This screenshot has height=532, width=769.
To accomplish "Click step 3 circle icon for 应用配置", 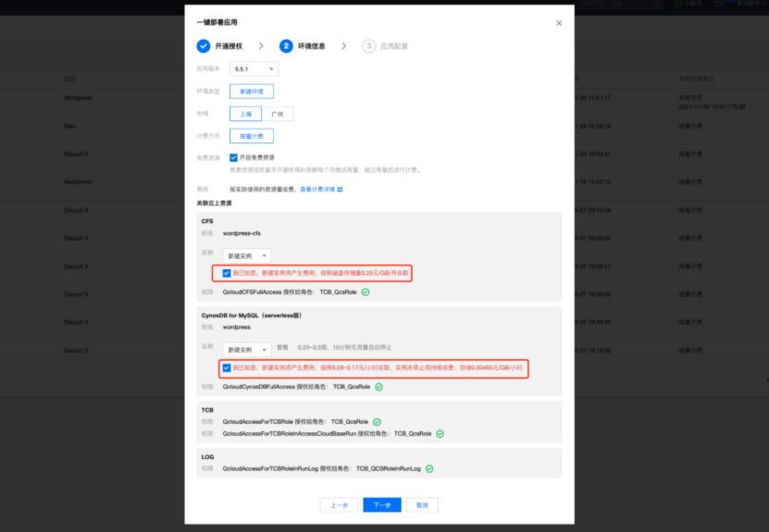I will pos(369,46).
